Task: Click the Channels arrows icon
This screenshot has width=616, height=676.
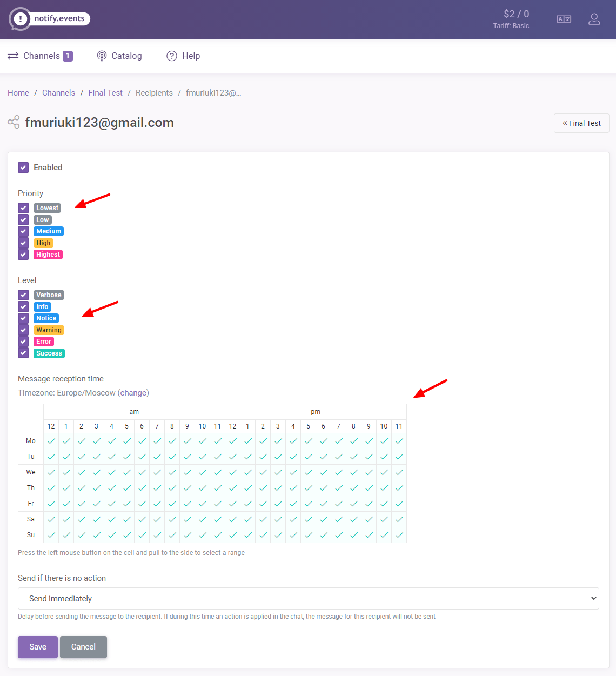Action: coord(13,56)
